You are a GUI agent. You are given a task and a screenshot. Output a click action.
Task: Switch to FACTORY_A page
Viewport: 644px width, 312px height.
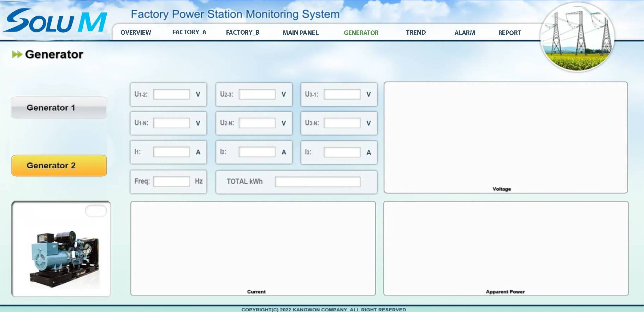189,32
